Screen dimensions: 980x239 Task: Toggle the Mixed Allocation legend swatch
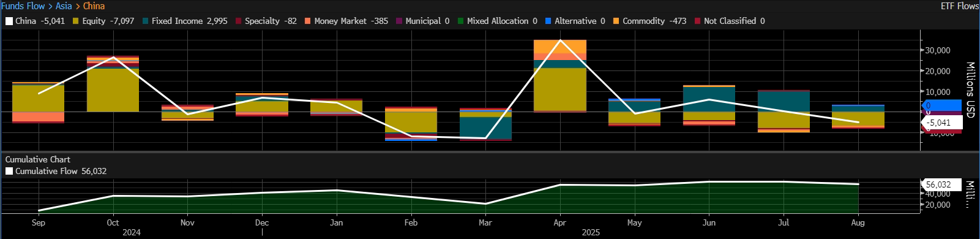[x=461, y=21]
